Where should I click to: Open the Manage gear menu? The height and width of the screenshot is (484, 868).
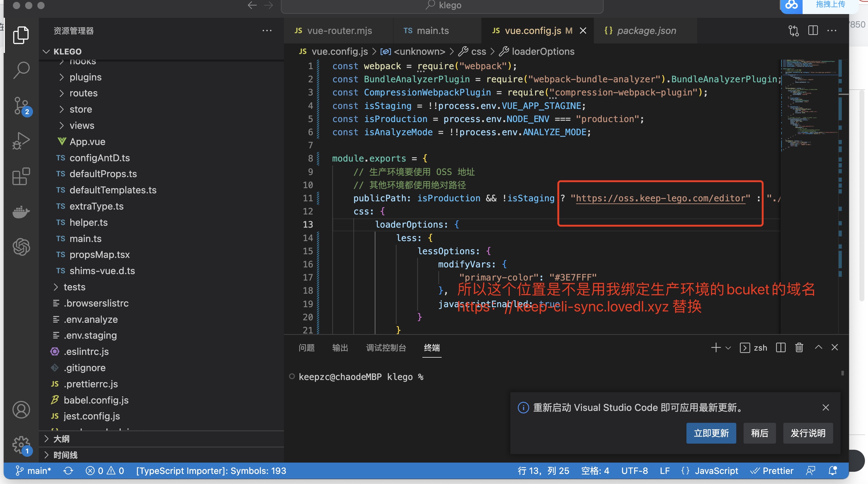click(22, 445)
